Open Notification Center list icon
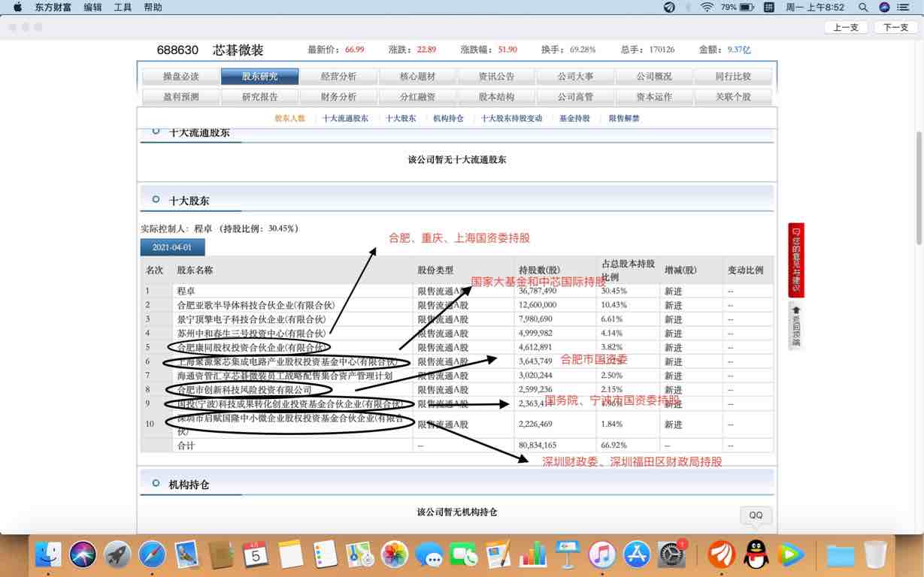 click(903, 7)
